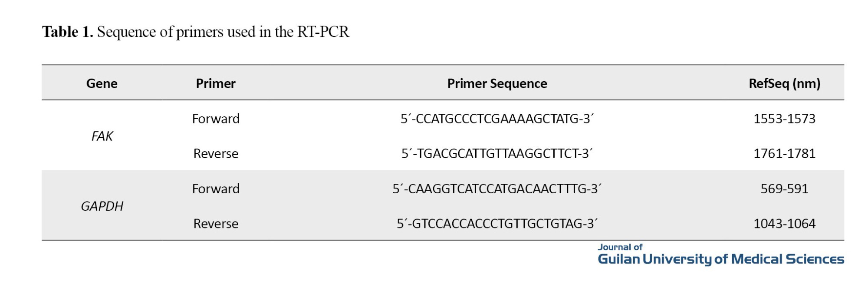
Task: Click the Reverse primer label for GAPDH
Action: point(216,224)
